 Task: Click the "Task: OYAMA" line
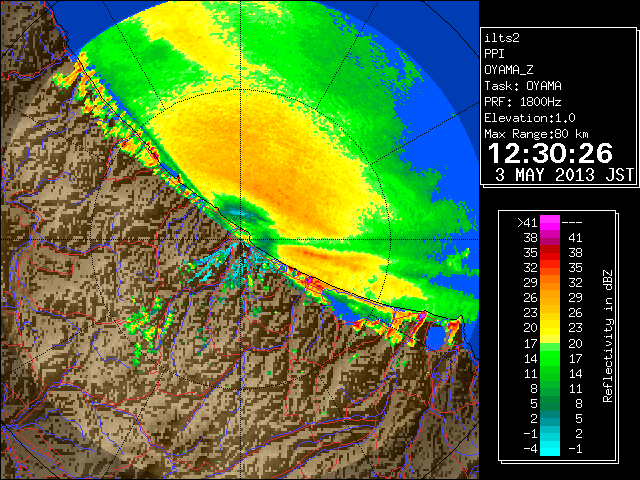click(x=523, y=86)
